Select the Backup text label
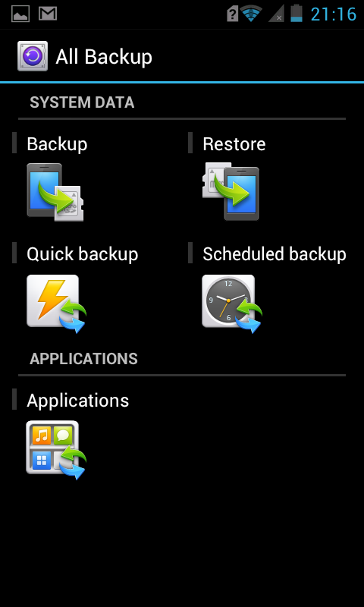 coord(57,144)
